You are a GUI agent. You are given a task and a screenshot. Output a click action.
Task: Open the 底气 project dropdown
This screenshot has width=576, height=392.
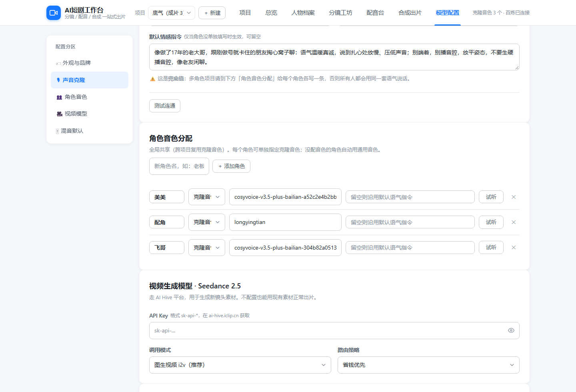pyautogui.click(x=172, y=13)
